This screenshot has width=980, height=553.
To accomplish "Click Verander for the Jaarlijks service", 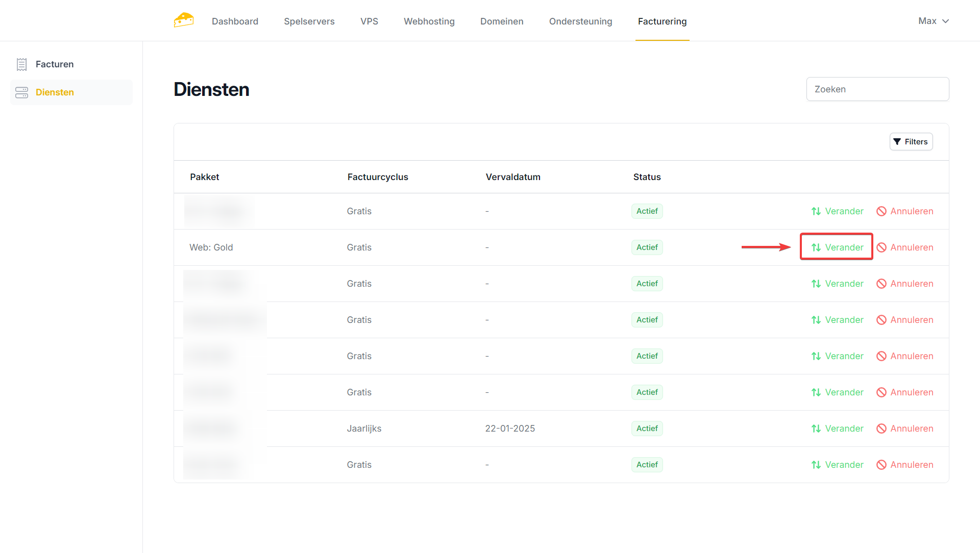I will [x=837, y=429].
